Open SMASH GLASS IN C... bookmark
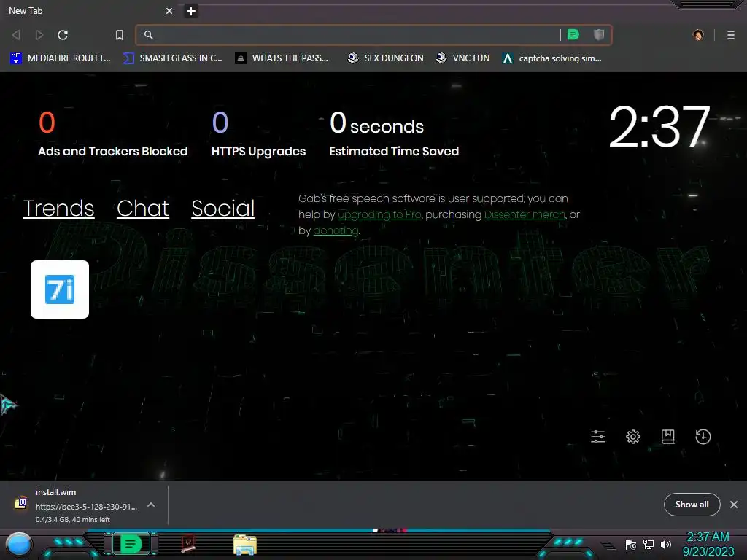747x560 pixels. tap(172, 58)
